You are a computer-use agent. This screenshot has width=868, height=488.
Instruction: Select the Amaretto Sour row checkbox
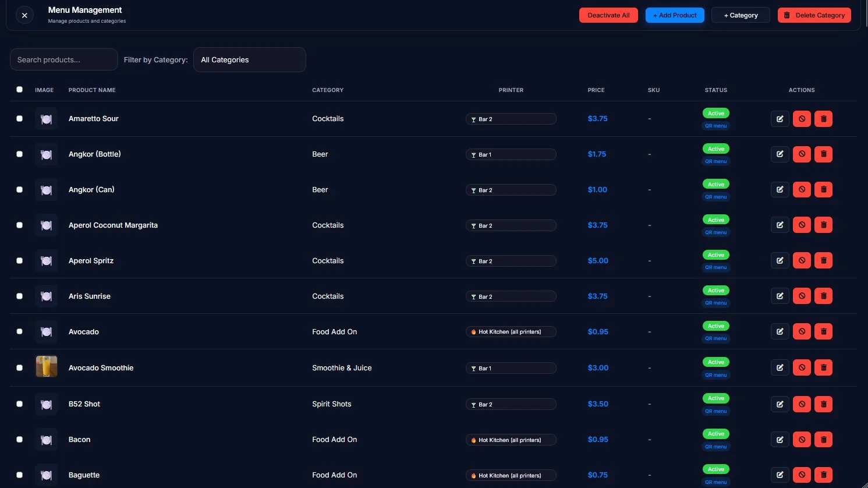pos(19,119)
